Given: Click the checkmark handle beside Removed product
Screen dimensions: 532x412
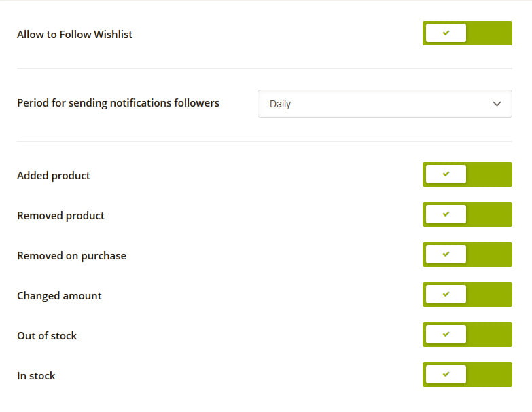Looking at the screenshot, I should click(x=446, y=214).
